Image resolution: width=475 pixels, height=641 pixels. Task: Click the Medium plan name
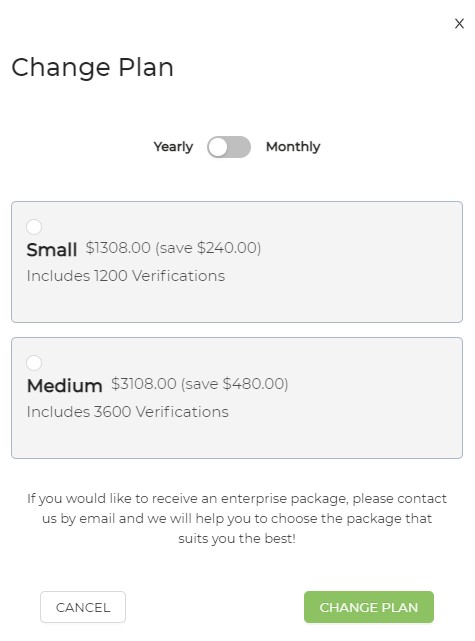click(65, 385)
